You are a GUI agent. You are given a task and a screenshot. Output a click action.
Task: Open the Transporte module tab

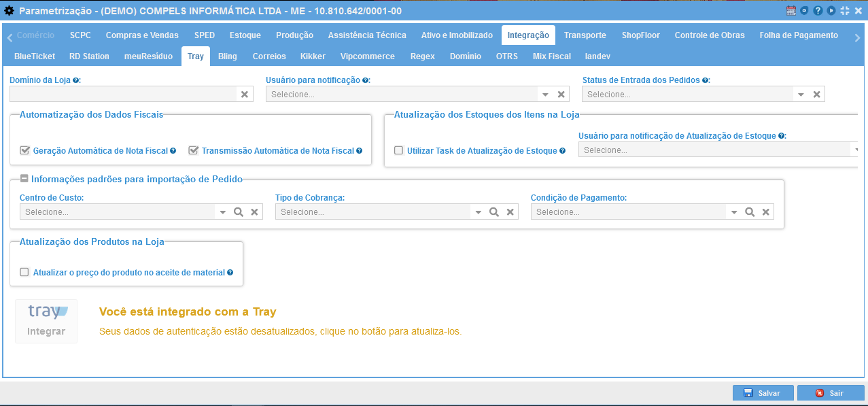[x=585, y=35]
